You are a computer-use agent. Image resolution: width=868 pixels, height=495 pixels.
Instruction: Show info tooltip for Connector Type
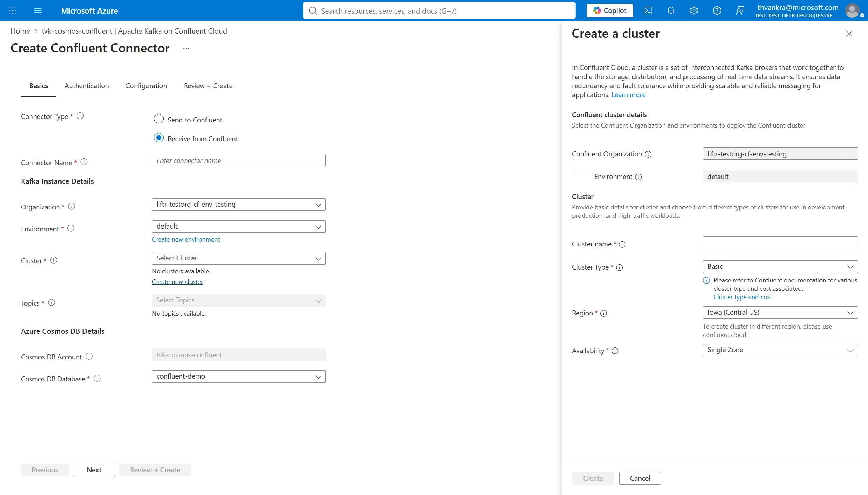80,116
